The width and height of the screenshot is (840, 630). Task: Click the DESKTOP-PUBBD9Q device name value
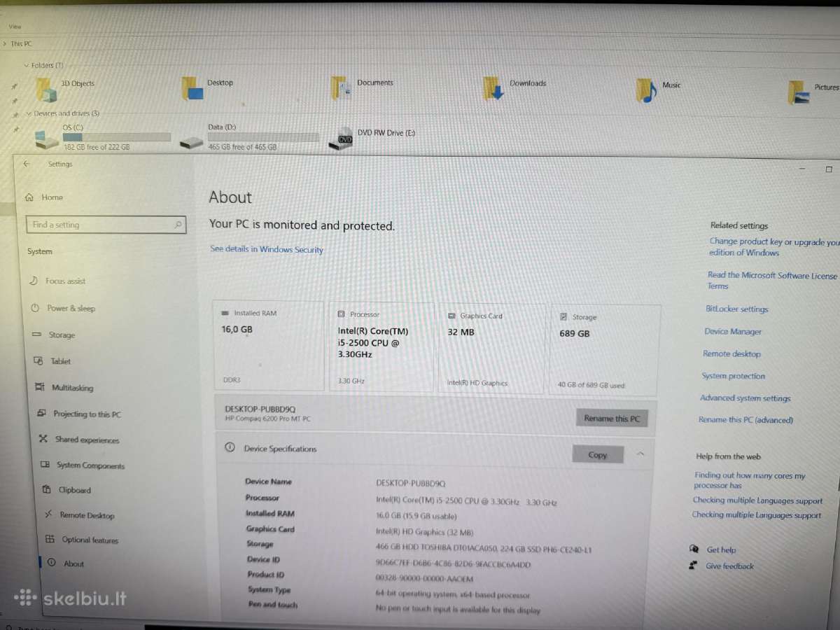click(410, 483)
